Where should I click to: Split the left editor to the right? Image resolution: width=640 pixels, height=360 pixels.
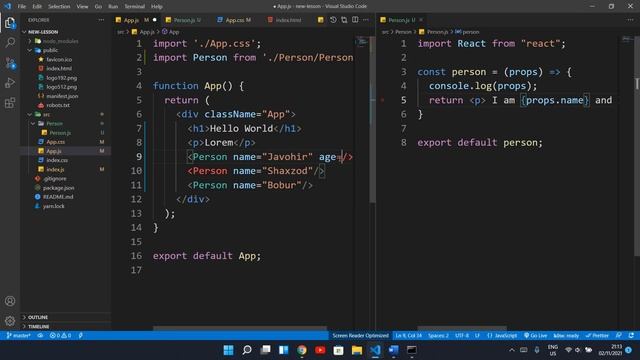[355, 20]
